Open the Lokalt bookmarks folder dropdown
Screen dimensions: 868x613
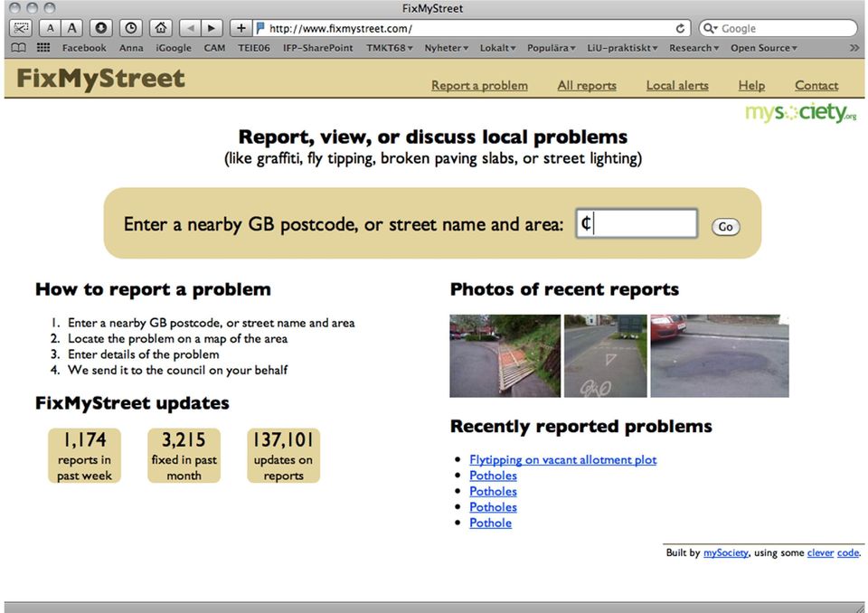click(497, 48)
